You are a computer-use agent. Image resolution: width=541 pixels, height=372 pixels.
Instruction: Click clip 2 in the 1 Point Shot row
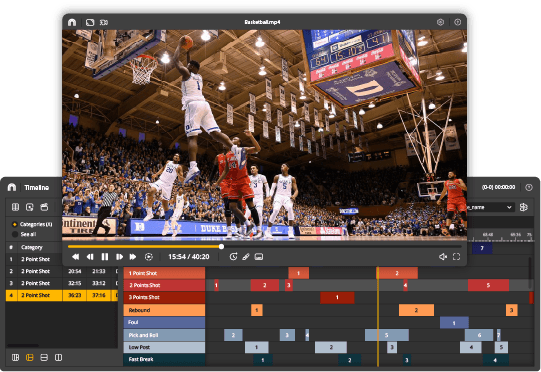click(397, 273)
